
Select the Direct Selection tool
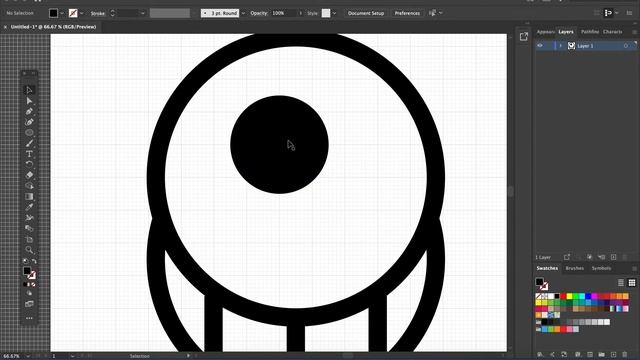pyautogui.click(x=29, y=100)
